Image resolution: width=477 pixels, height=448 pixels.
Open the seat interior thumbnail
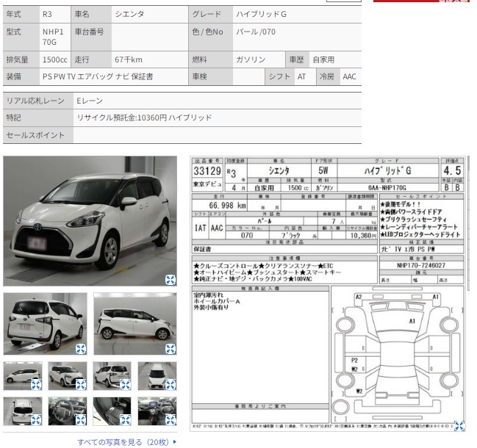[x=112, y=411]
